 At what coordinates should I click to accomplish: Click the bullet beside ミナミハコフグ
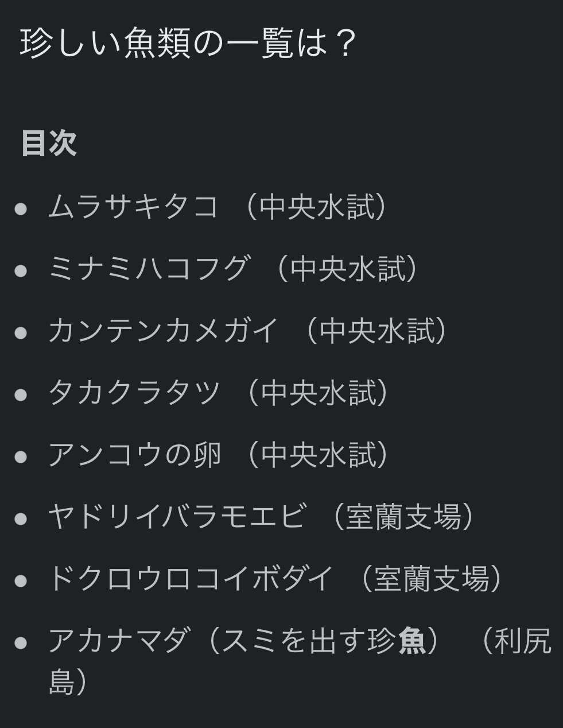tap(21, 270)
